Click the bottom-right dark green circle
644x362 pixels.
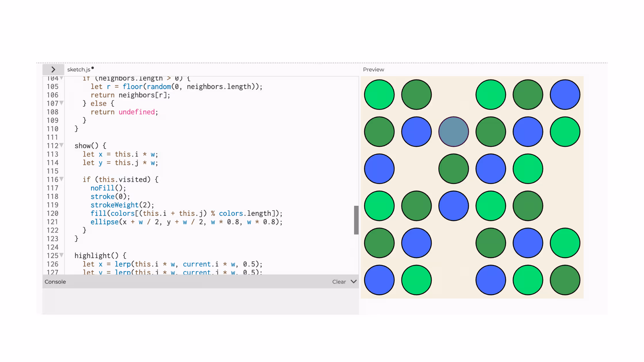tap(565, 280)
